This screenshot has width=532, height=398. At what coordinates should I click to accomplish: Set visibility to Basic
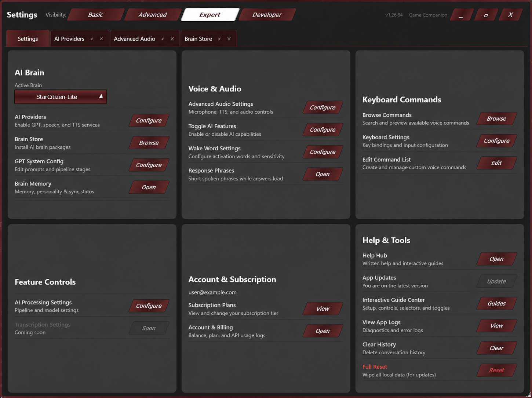(95, 15)
